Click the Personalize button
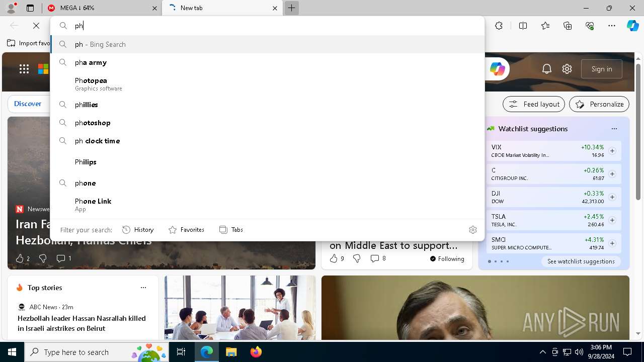The image size is (644, 362). pos(599,104)
